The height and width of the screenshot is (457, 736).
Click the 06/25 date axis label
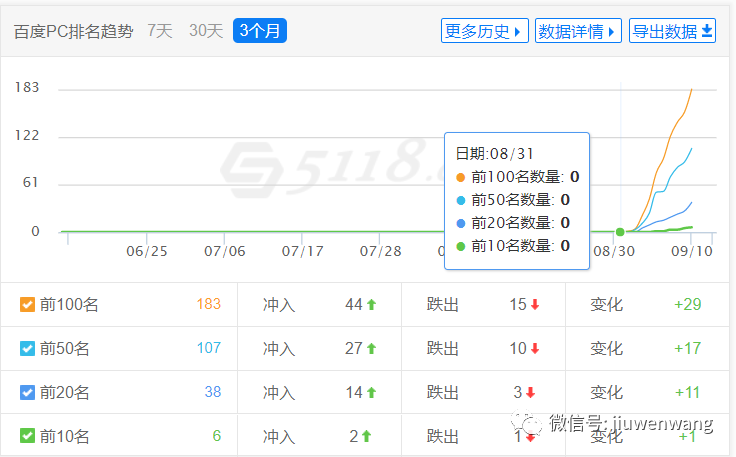click(147, 251)
